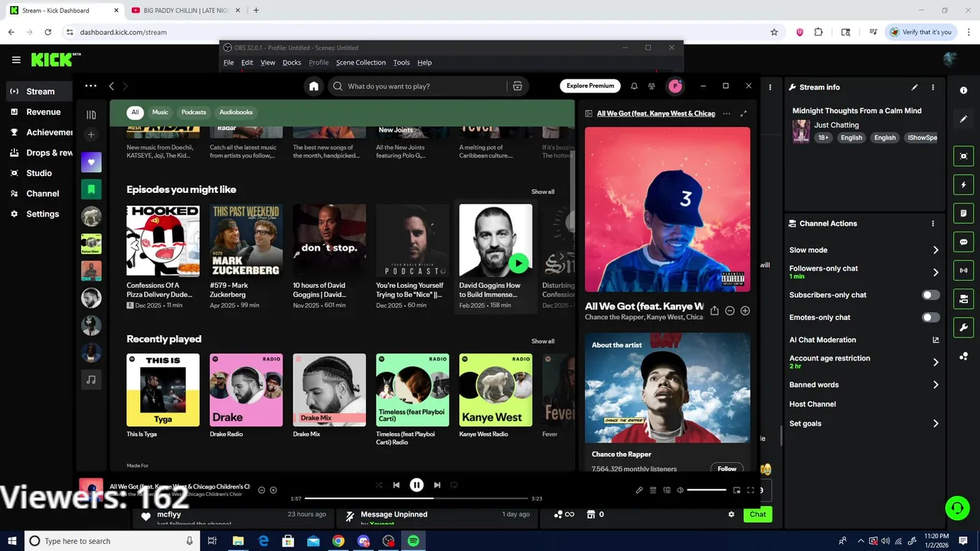Skip to next track in Spotify
980x551 pixels.
click(x=437, y=485)
